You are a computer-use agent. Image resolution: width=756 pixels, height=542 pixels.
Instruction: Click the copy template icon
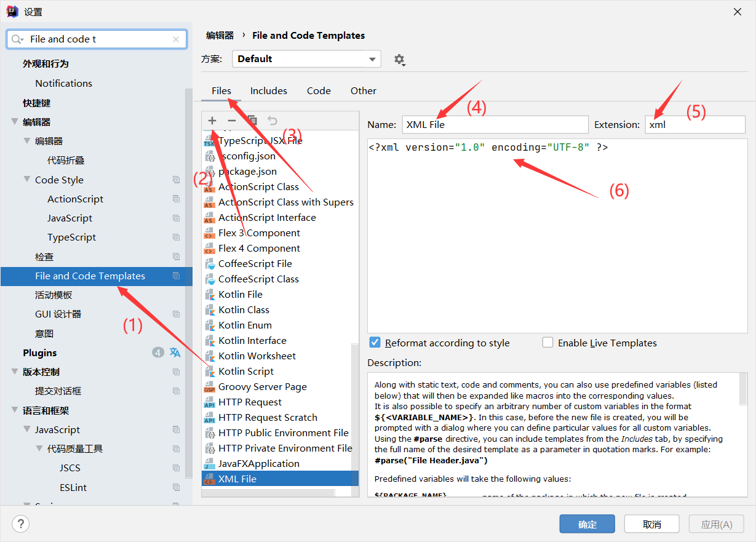[252, 121]
